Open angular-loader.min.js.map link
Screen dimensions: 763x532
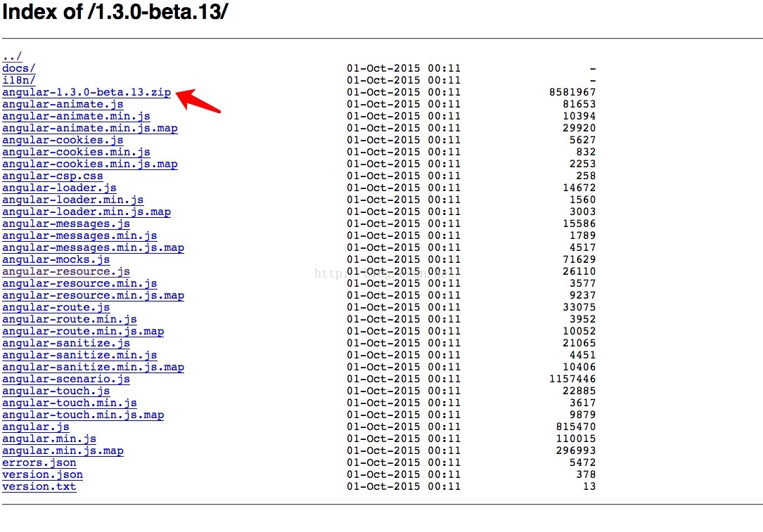(86, 212)
